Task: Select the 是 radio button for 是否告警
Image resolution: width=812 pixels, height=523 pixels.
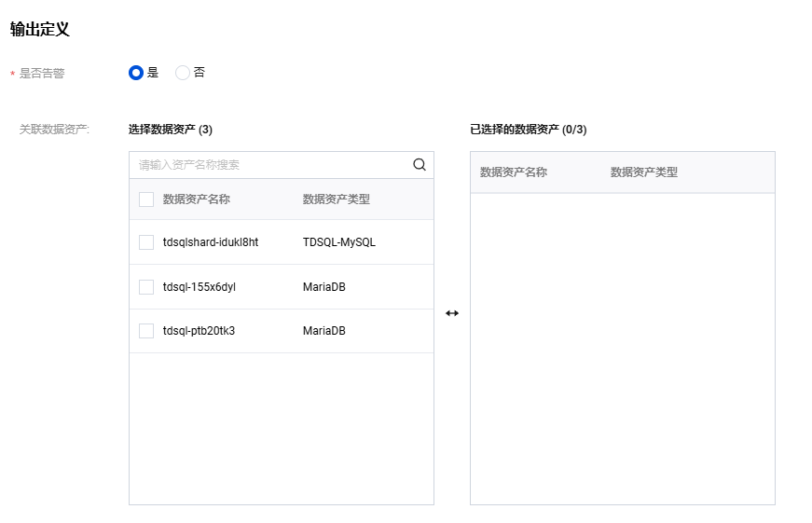Action: [136, 73]
